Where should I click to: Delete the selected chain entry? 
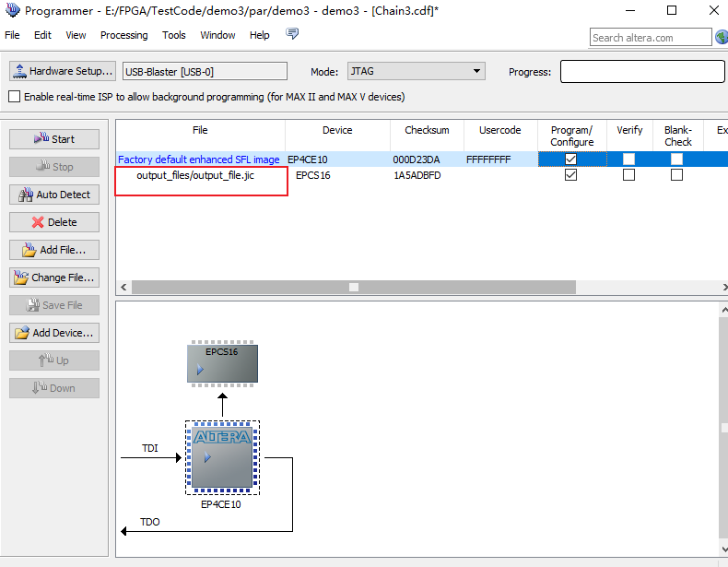[x=54, y=222]
